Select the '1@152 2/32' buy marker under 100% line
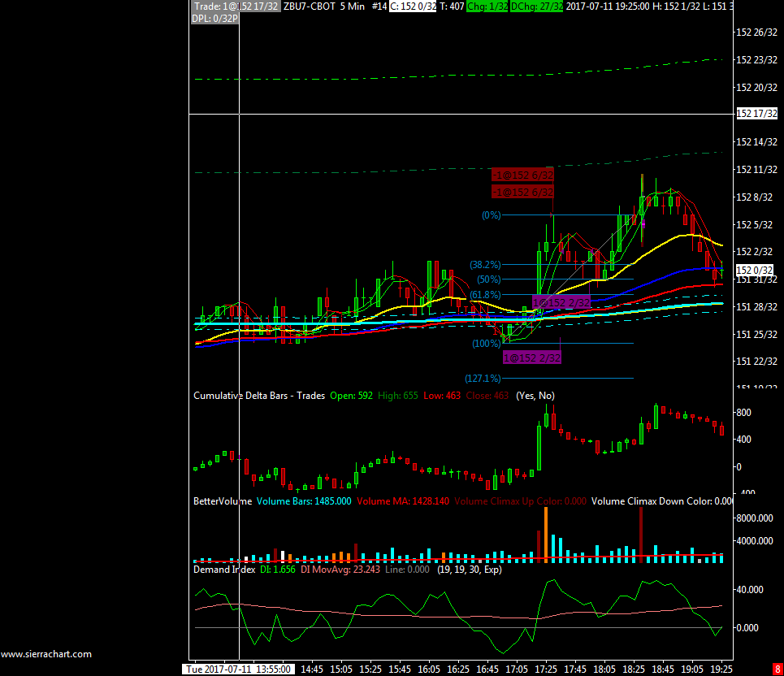Viewport: 784px width, 676px height. 532,357
